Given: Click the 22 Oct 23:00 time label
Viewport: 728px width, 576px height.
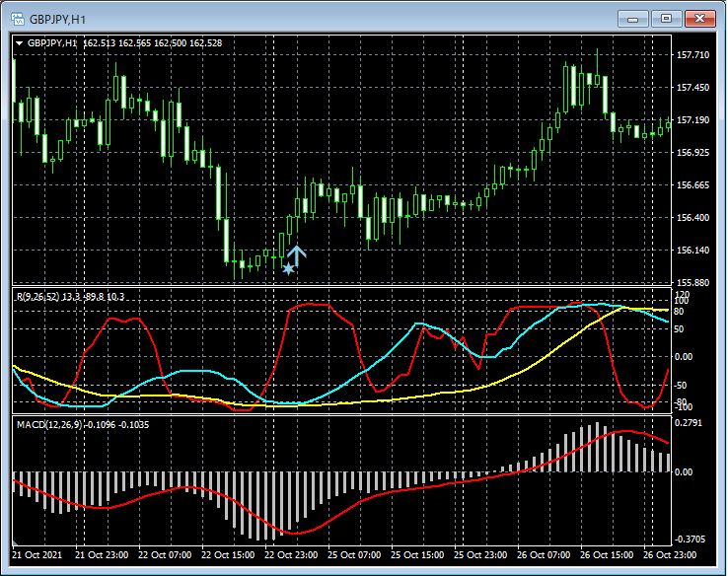Looking at the screenshot, I should [290, 554].
